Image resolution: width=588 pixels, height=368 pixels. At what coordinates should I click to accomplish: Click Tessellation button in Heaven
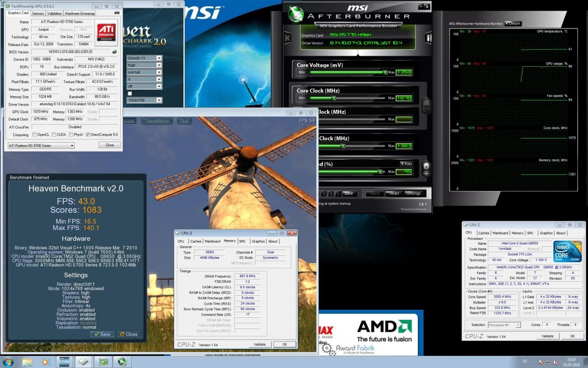click(157, 121)
